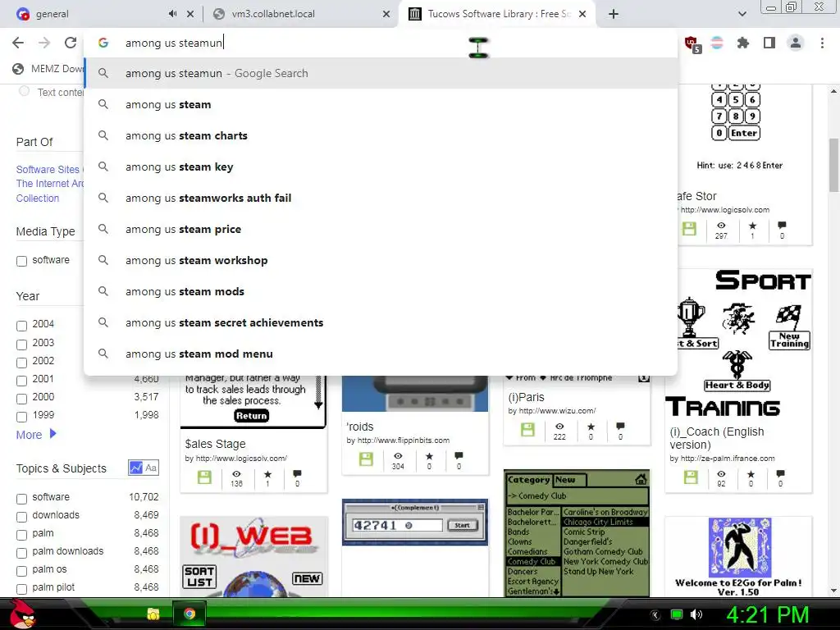Screen dimensions: 840x630
Task: Open the Comedy Club category thumbnail
Action: (x=577, y=533)
